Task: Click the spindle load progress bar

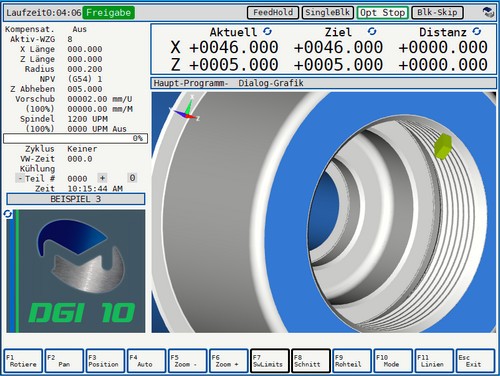Action: [x=75, y=138]
